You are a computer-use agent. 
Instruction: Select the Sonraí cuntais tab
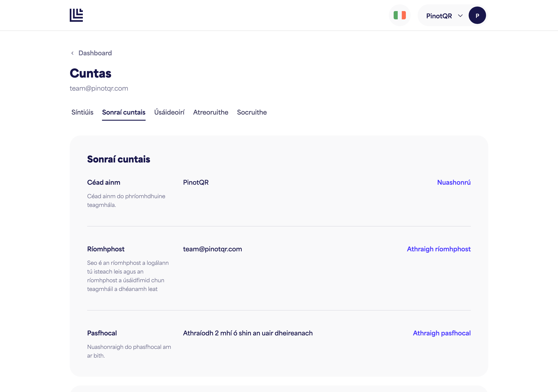(x=124, y=112)
